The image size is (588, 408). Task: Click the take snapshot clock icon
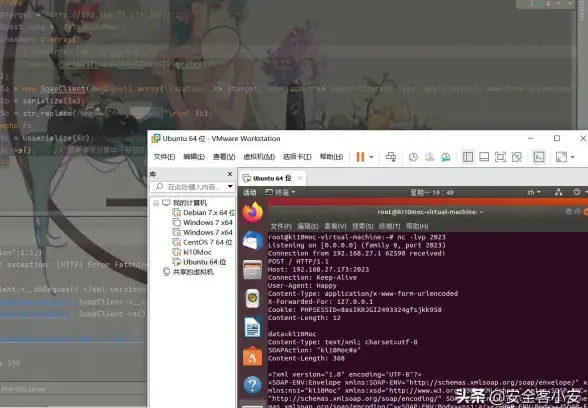tap(413, 157)
